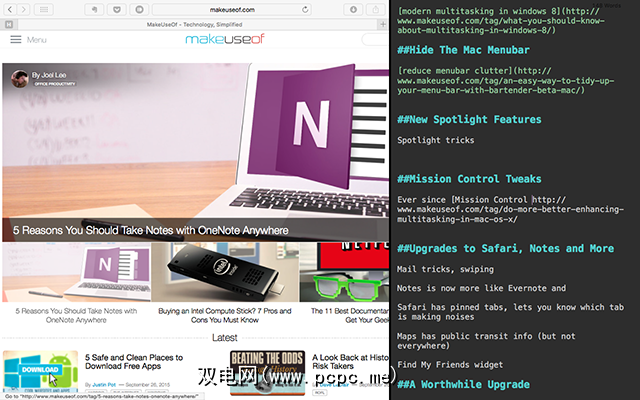Go back using Safari's back arrow
The width and height of the screenshot is (640, 400).
click(x=11, y=9)
